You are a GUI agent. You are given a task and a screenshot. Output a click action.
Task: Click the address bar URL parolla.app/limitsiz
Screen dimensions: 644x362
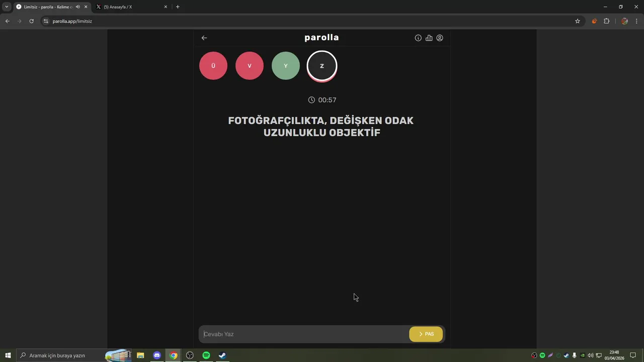(x=72, y=21)
